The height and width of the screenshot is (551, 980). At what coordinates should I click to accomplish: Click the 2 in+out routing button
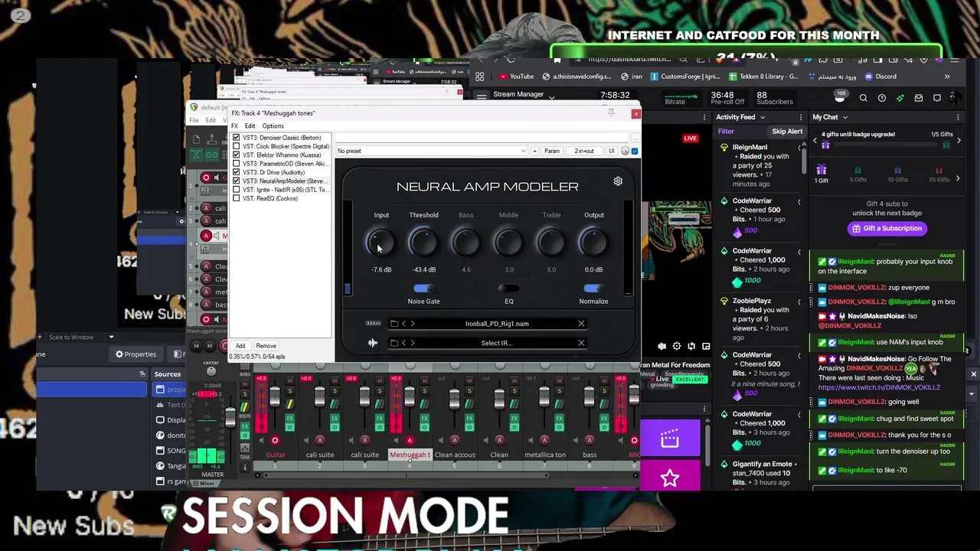point(584,151)
